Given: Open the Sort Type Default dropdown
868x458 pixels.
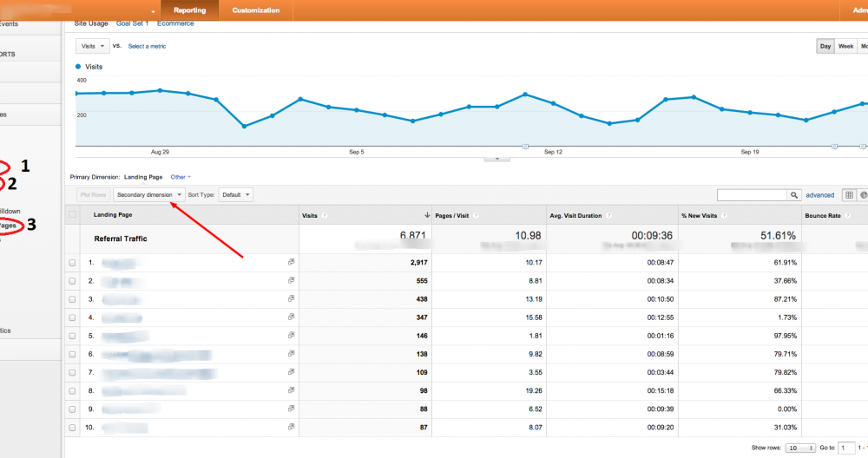Looking at the screenshot, I should (x=235, y=195).
